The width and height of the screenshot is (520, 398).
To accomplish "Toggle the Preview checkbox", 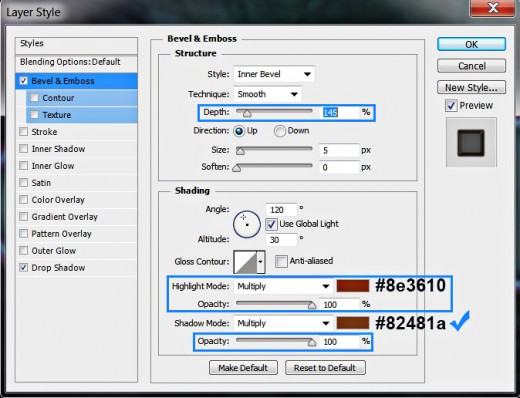I will tap(451, 106).
